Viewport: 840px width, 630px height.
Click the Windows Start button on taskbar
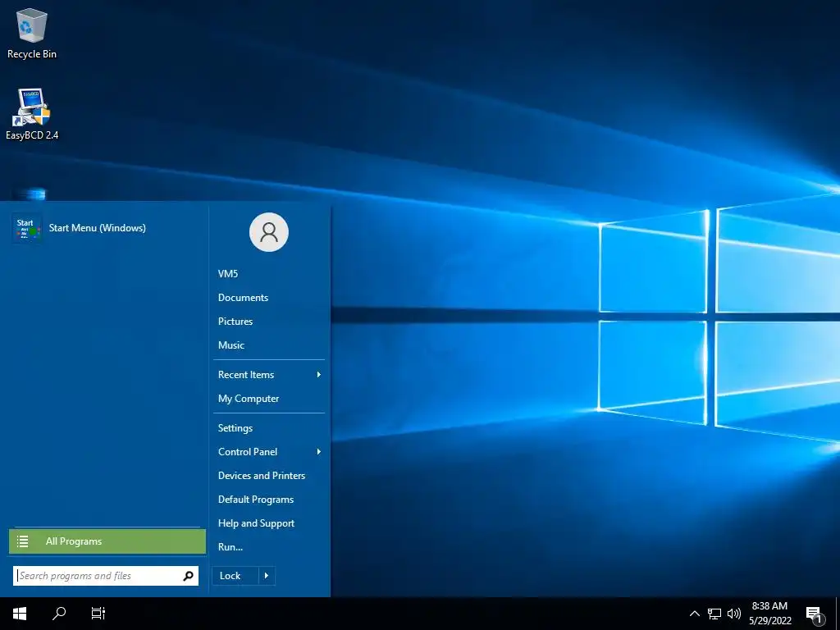tap(20, 614)
